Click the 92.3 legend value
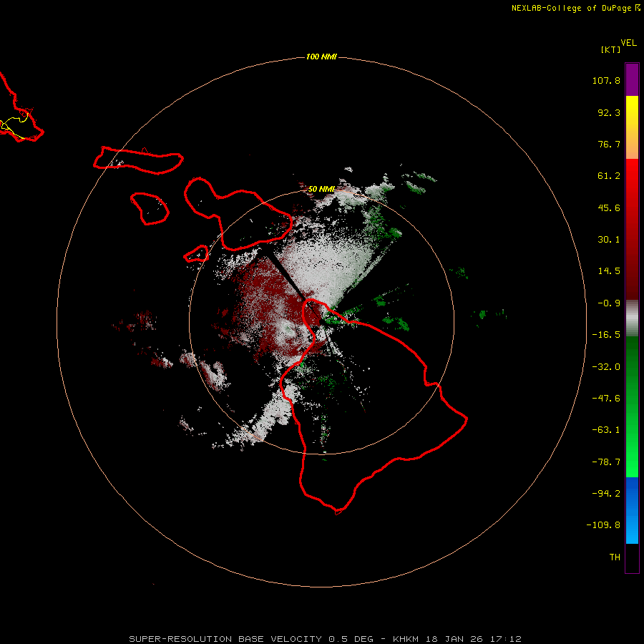This screenshot has width=644, height=644. click(x=609, y=112)
